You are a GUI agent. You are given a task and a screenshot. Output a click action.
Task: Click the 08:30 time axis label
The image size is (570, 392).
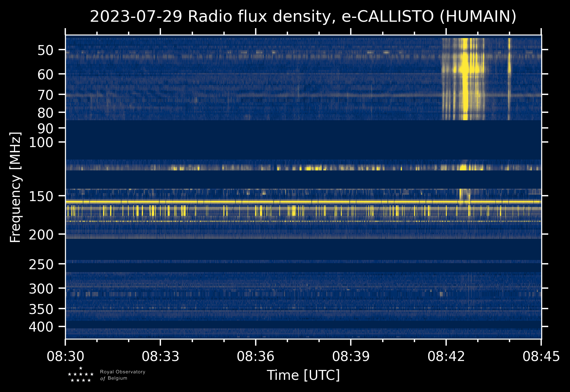coord(66,356)
